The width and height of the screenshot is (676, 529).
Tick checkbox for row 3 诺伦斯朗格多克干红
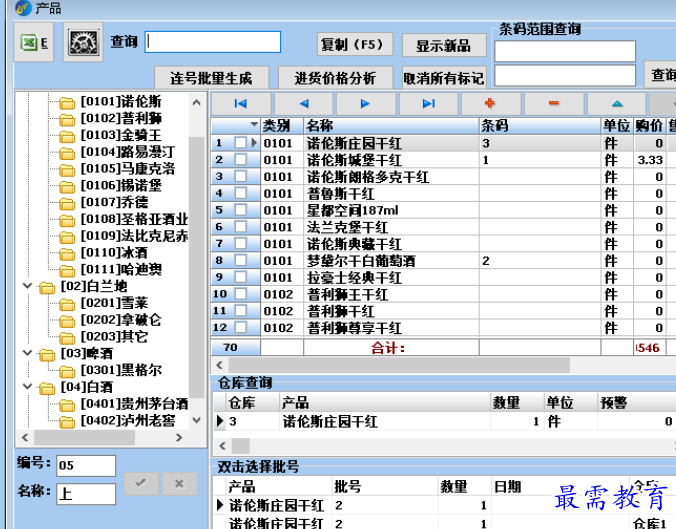coord(241,176)
